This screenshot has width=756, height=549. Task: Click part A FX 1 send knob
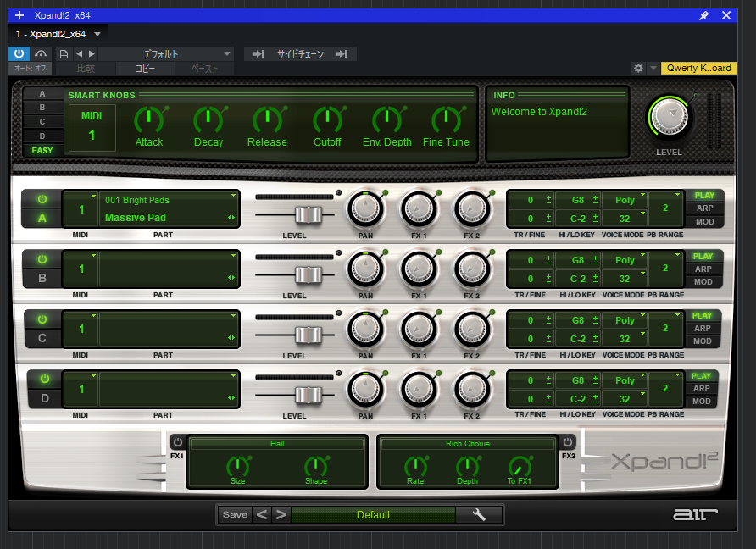419,209
